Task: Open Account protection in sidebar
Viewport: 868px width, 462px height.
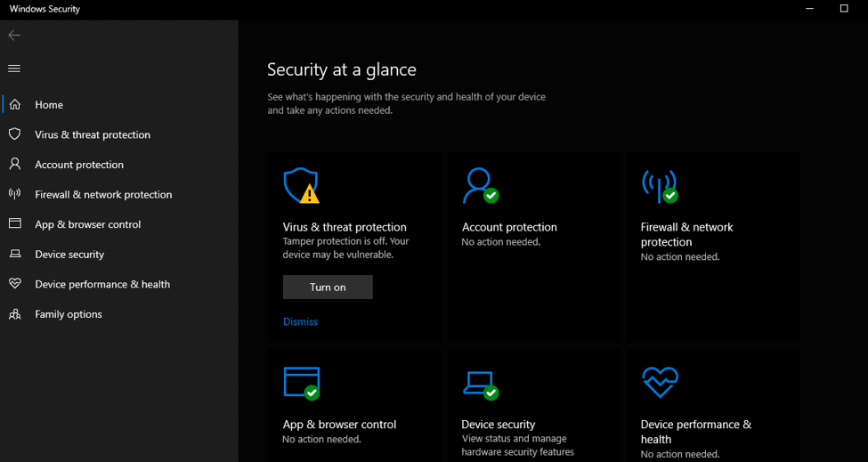Action: pyautogui.click(x=79, y=165)
